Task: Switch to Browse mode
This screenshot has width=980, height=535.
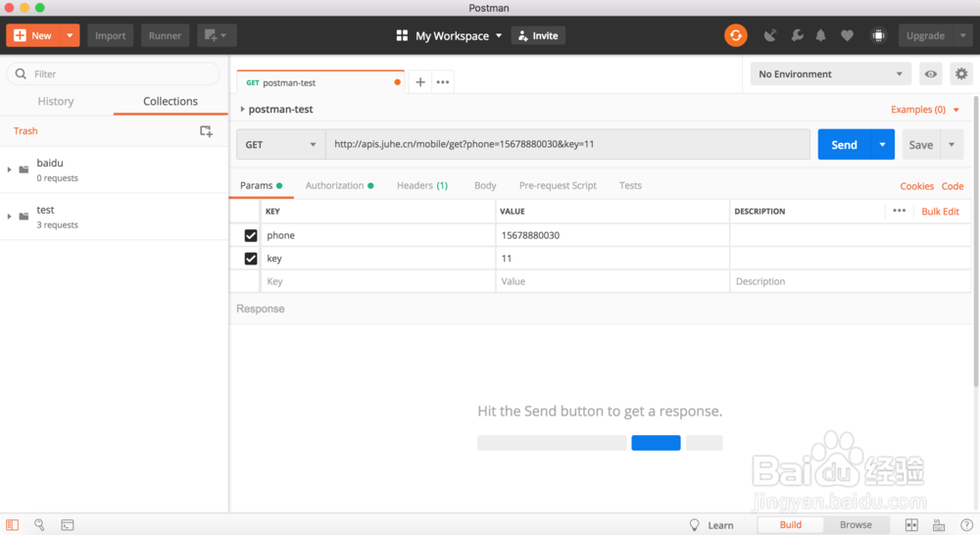Action: tap(856, 524)
